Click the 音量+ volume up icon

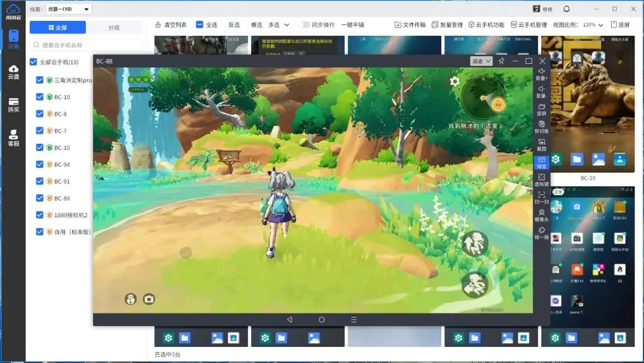tap(541, 74)
